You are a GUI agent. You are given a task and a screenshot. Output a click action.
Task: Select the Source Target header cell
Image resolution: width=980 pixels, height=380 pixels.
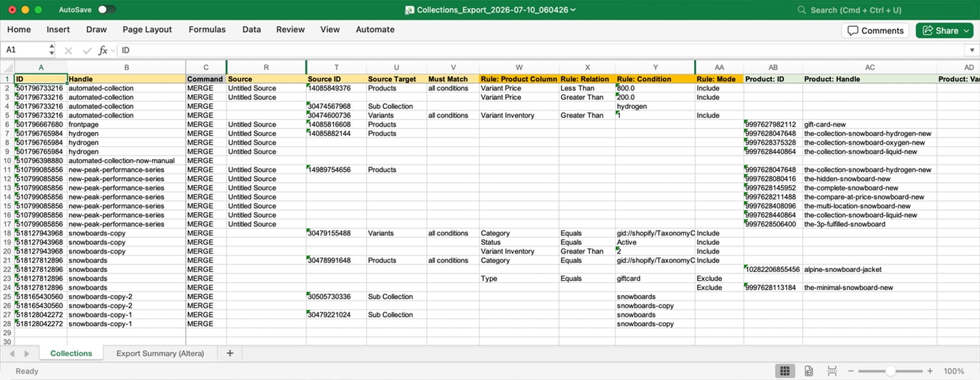pyautogui.click(x=396, y=79)
